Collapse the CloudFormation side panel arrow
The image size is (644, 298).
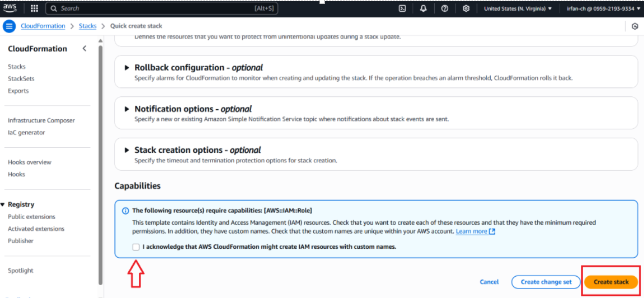tap(84, 49)
